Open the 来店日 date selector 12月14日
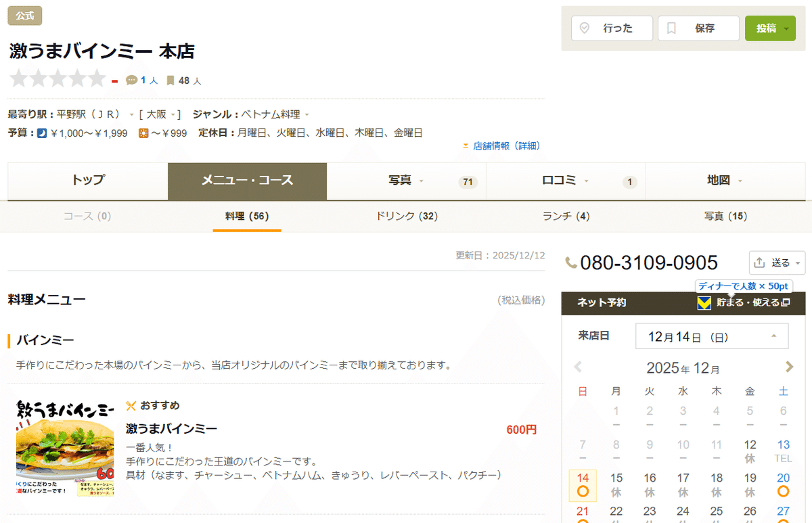This screenshot has width=812, height=523. (712, 336)
